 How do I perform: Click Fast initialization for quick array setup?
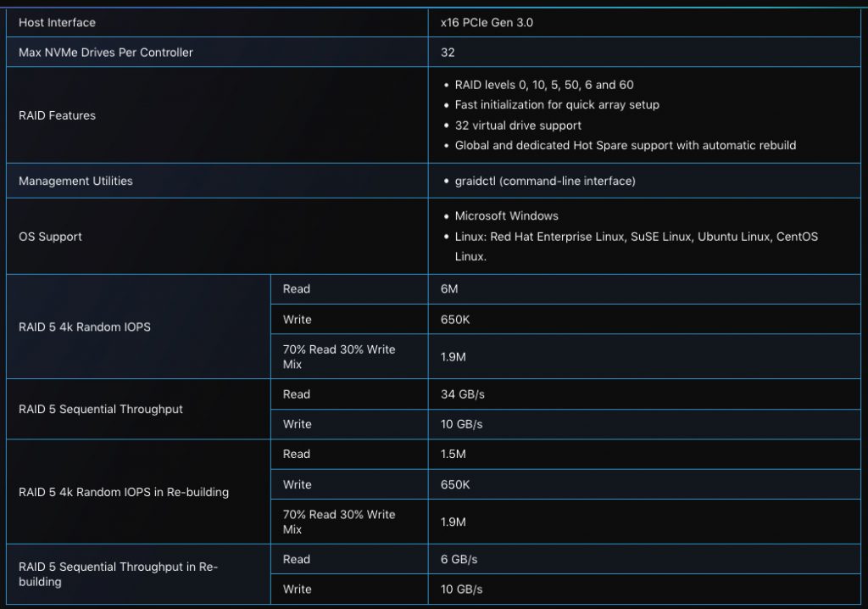click(x=557, y=104)
